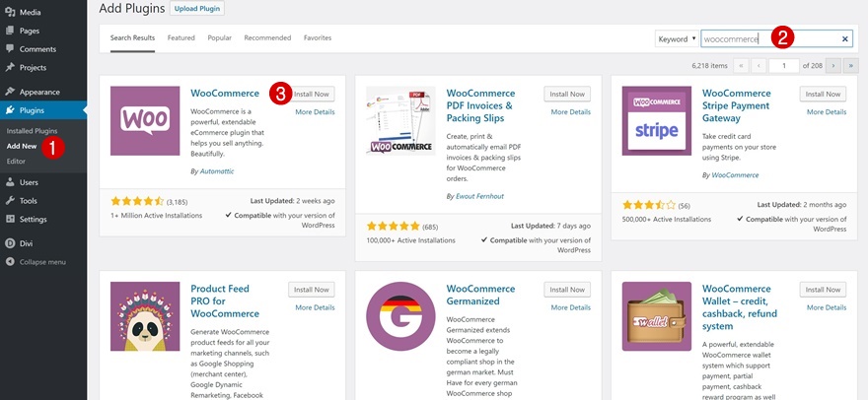Image resolution: width=868 pixels, height=400 pixels.
Task: Click Install Now for WooCommerce
Action: tap(311, 94)
